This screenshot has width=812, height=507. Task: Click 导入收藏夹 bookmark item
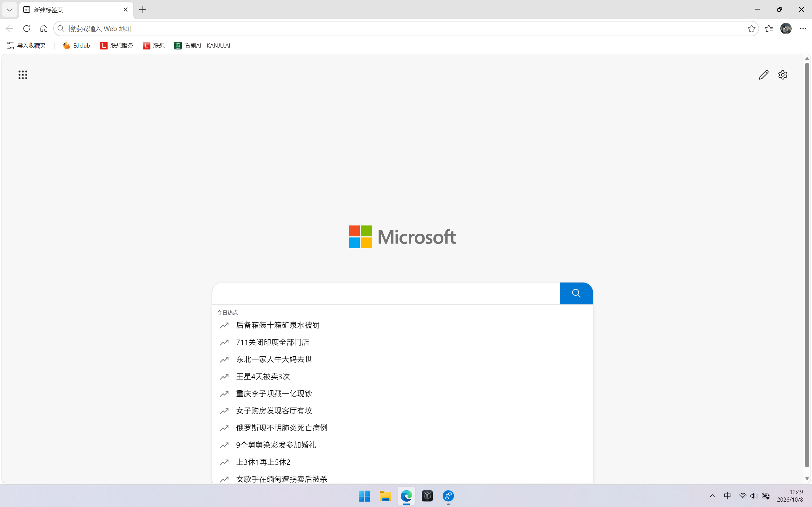coord(26,46)
